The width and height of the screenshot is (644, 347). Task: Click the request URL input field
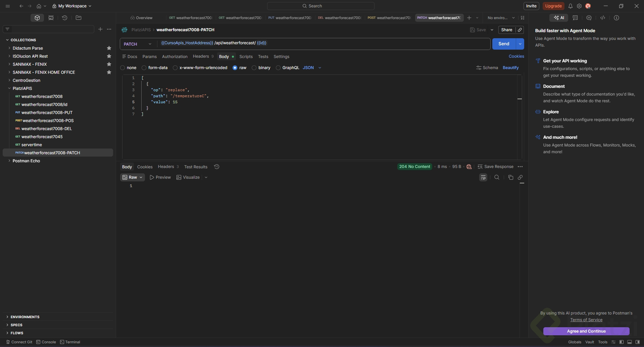point(324,44)
